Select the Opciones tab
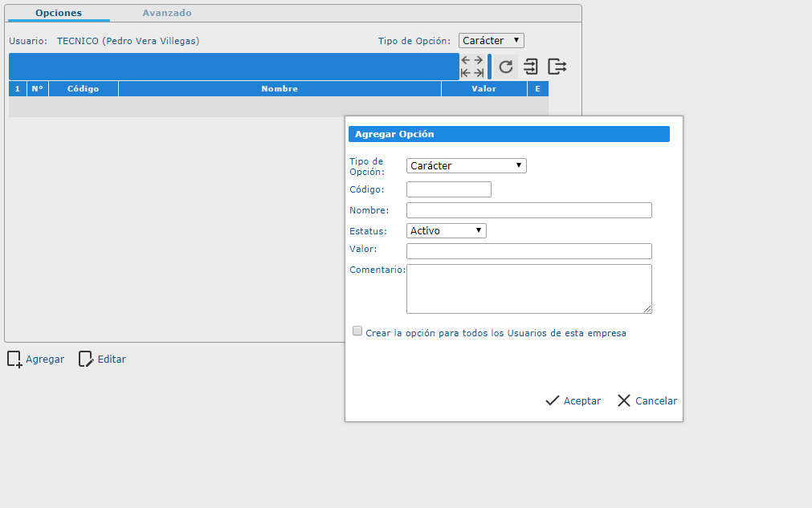The image size is (812, 508). tap(59, 13)
